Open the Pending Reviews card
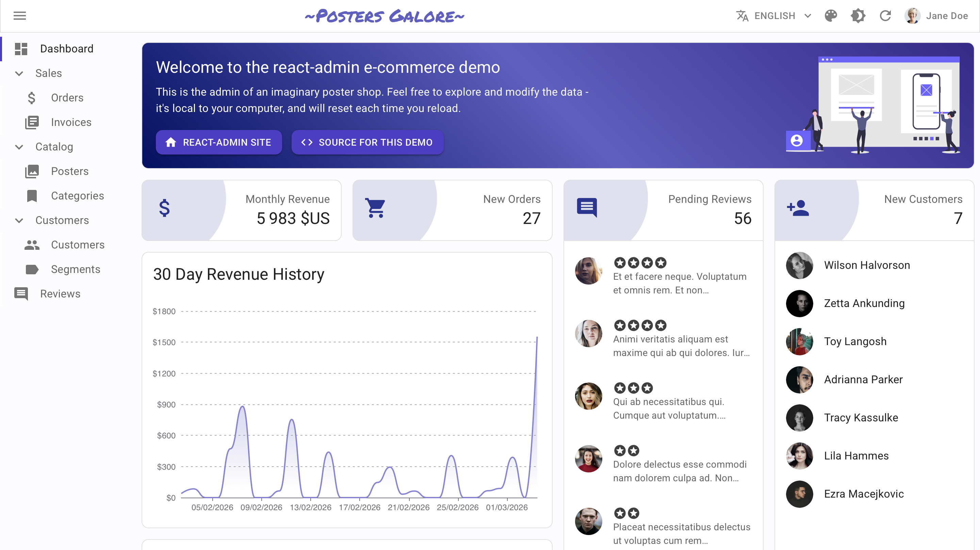Viewport: 980px width, 550px height. (x=663, y=210)
